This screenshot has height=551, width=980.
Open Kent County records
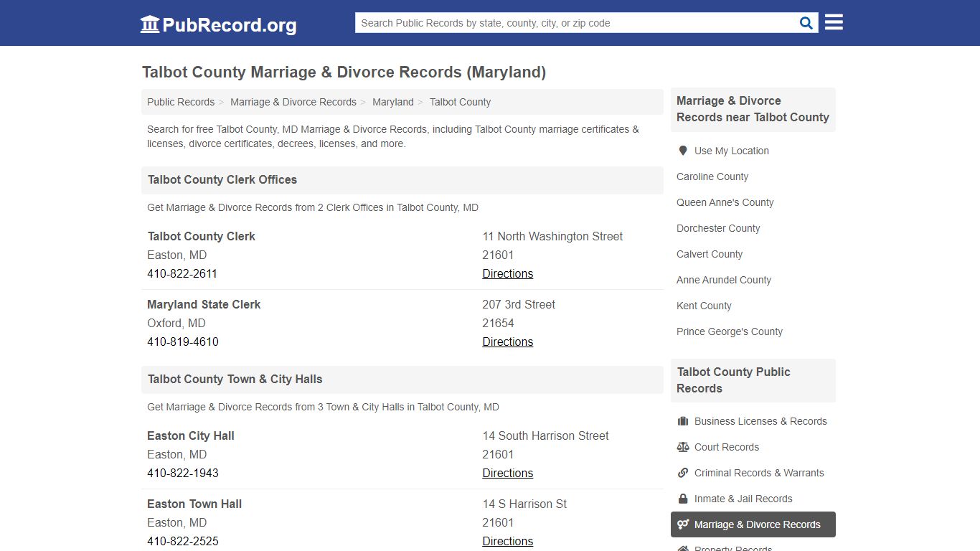[704, 306]
